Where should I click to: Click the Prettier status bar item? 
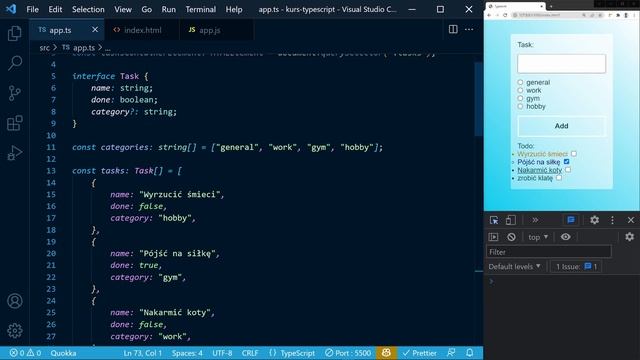pos(419,353)
